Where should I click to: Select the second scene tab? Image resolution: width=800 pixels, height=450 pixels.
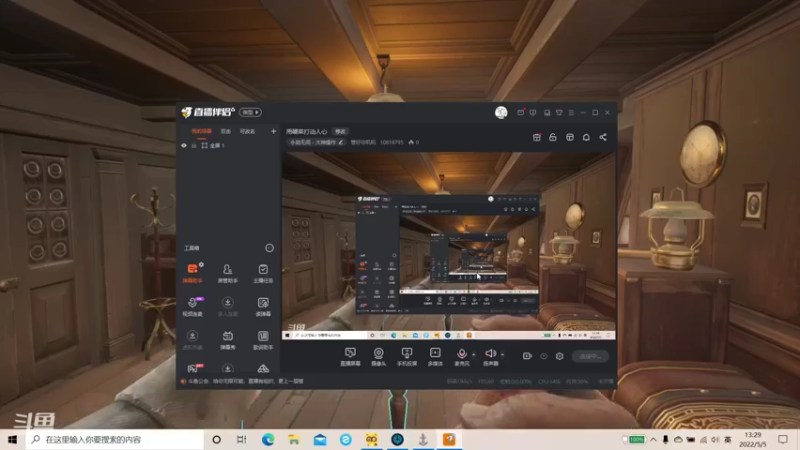click(226, 131)
